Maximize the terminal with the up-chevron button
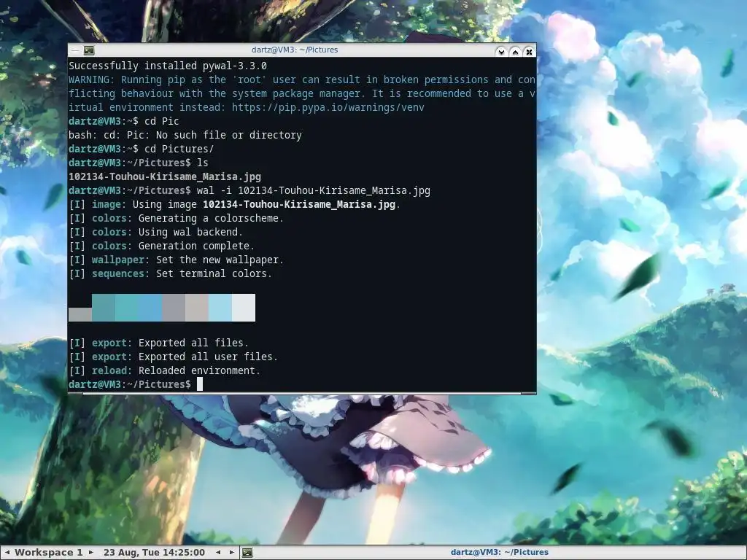 tap(515, 52)
